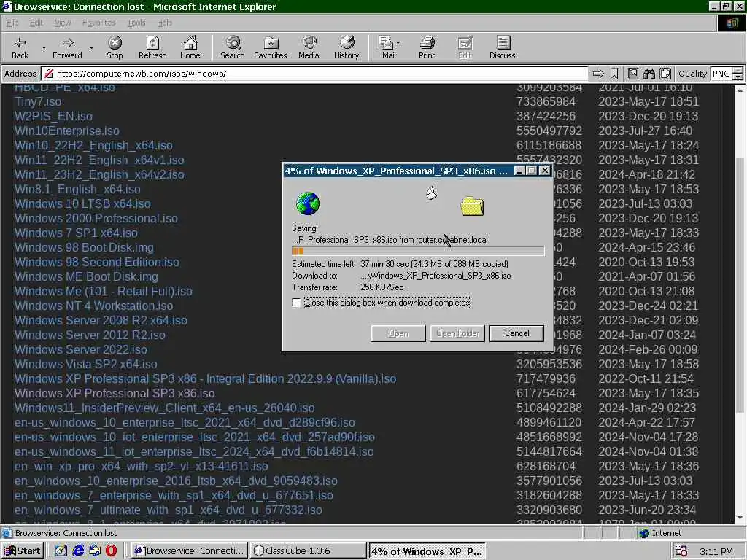
Task: Launch Internet Explorer from Quick Launch
Action: (78, 551)
